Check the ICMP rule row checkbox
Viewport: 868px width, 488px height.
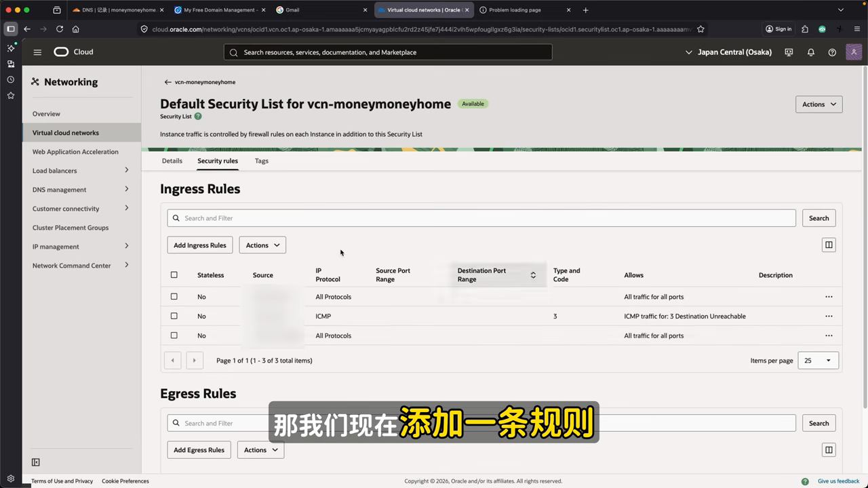point(174,316)
